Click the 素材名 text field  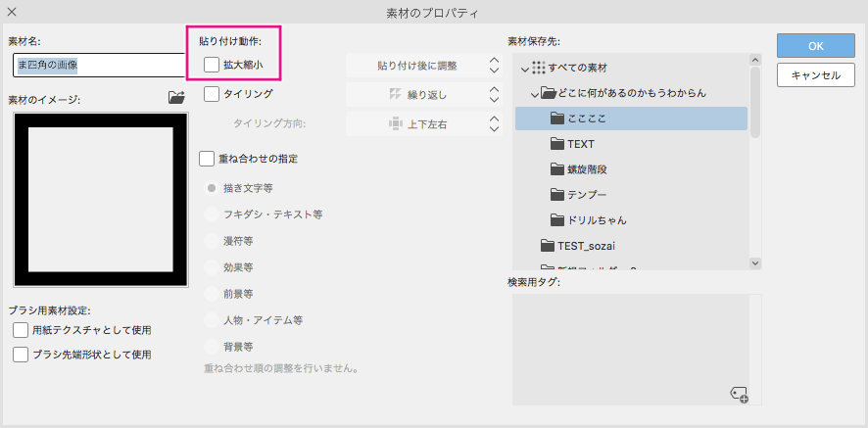[99, 65]
